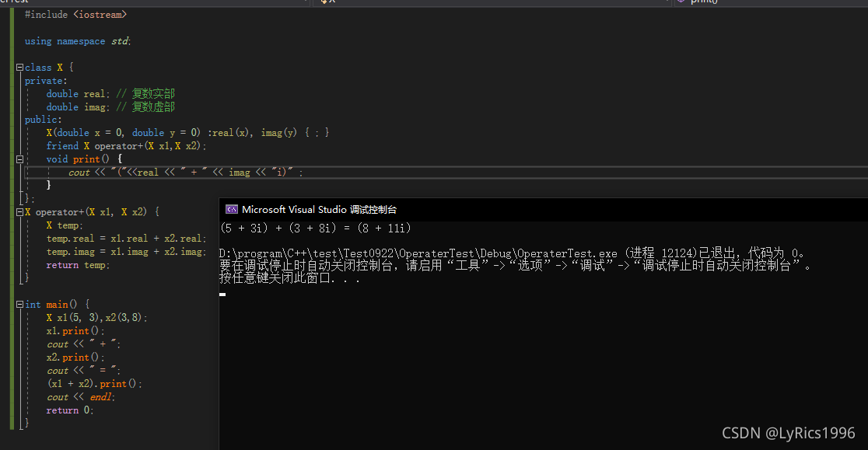Click the cout << endl; line
The height and width of the screenshot is (450, 868).
(81, 397)
